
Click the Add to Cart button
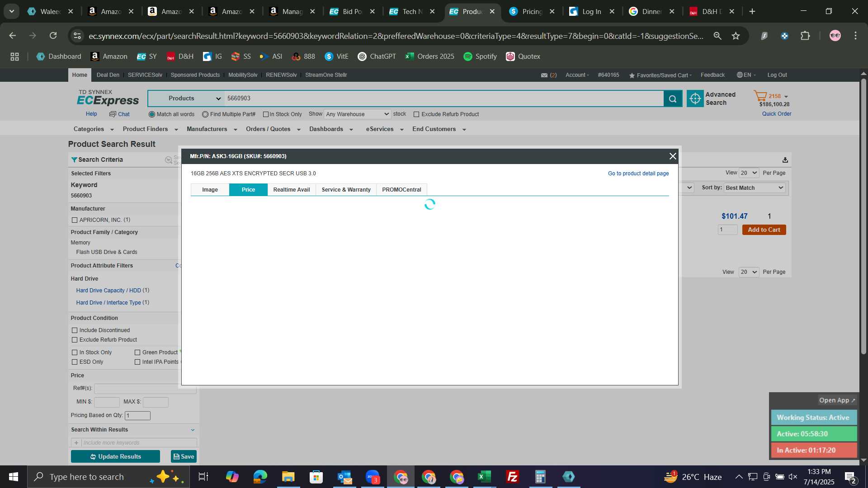pos(764,230)
